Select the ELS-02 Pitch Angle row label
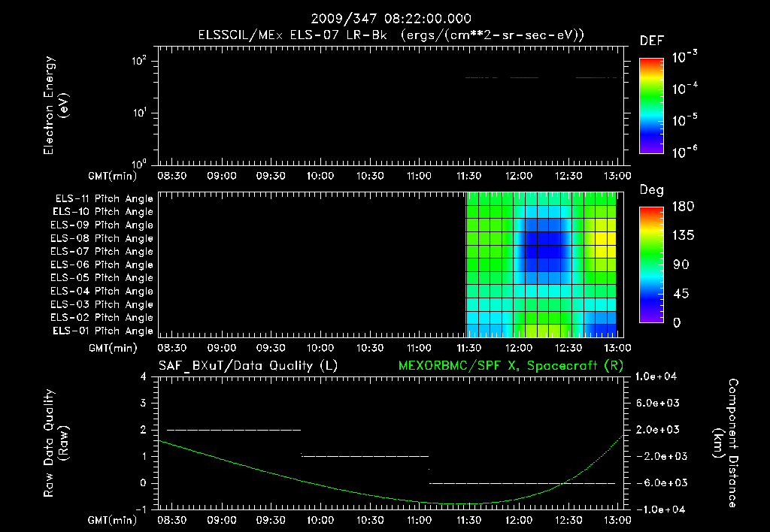Screen dimensions: 770x532 click(102, 318)
